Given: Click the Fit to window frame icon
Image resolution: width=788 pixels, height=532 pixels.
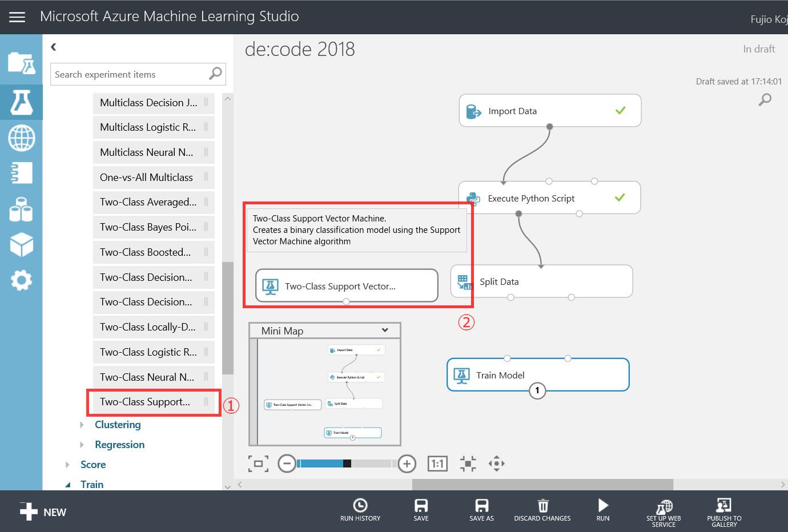Looking at the screenshot, I should click(258, 464).
